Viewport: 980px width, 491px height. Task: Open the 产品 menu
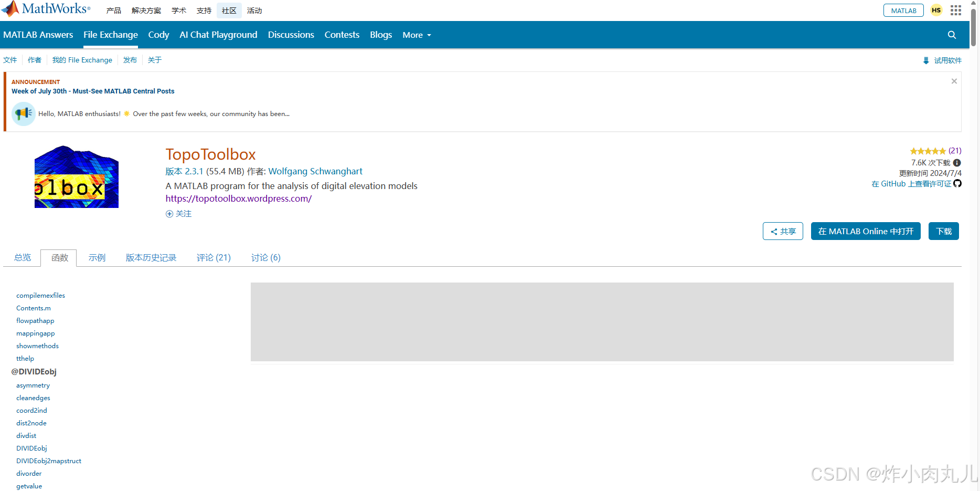(x=114, y=11)
